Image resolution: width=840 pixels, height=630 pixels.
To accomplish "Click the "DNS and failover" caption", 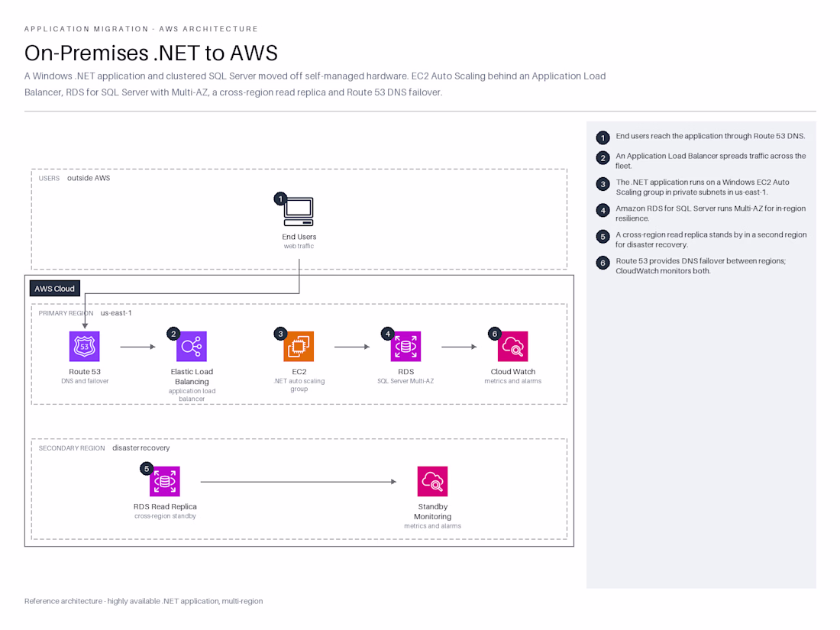I will click(85, 381).
